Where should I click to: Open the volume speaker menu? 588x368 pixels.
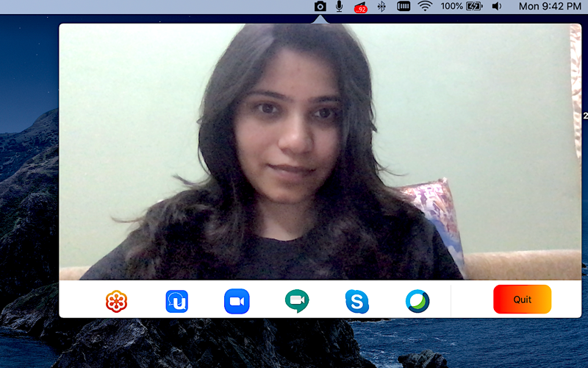pyautogui.click(x=497, y=7)
